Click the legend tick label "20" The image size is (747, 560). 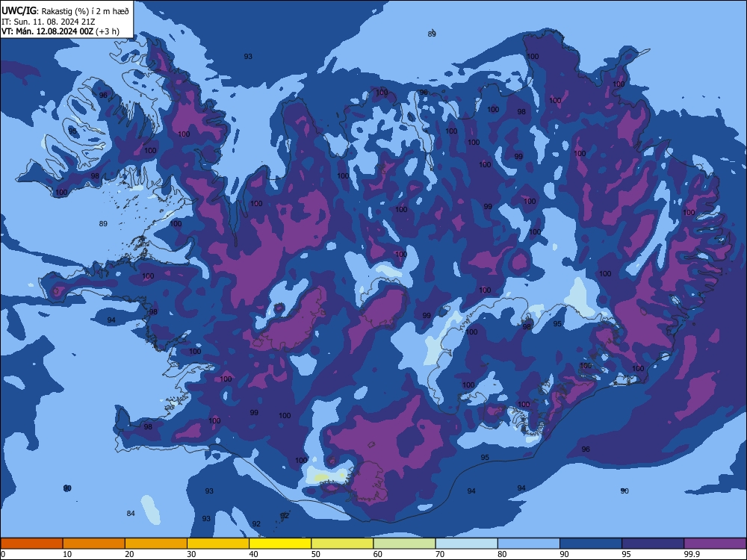pos(129,554)
